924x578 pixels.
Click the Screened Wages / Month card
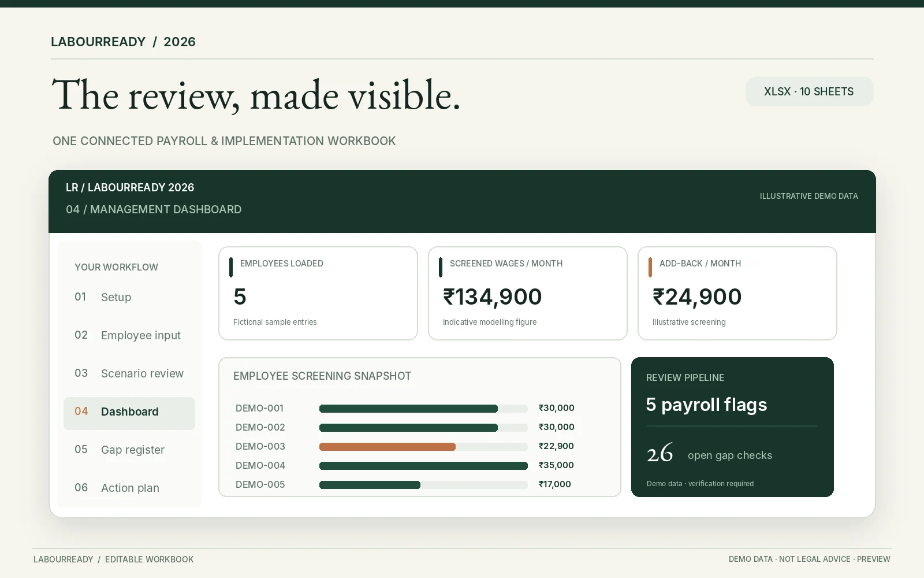click(x=528, y=294)
